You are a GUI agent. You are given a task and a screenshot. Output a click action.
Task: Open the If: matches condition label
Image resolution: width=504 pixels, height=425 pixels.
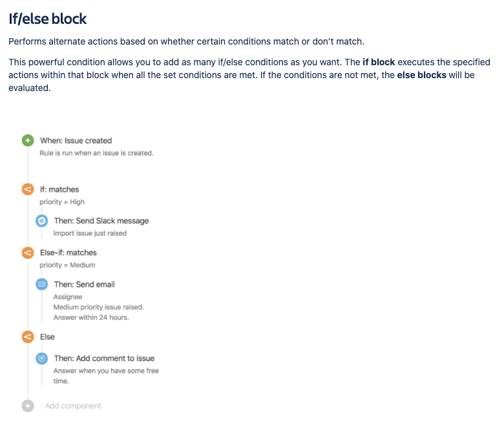(x=59, y=189)
